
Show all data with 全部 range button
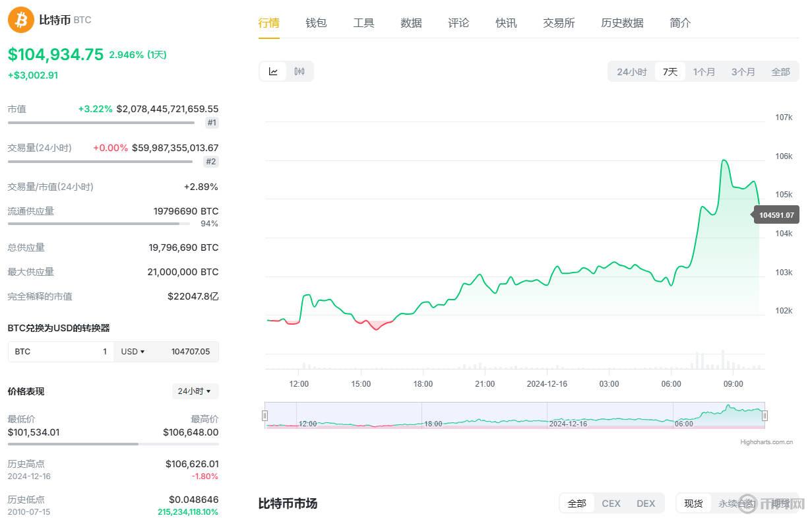tap(781, 71)
